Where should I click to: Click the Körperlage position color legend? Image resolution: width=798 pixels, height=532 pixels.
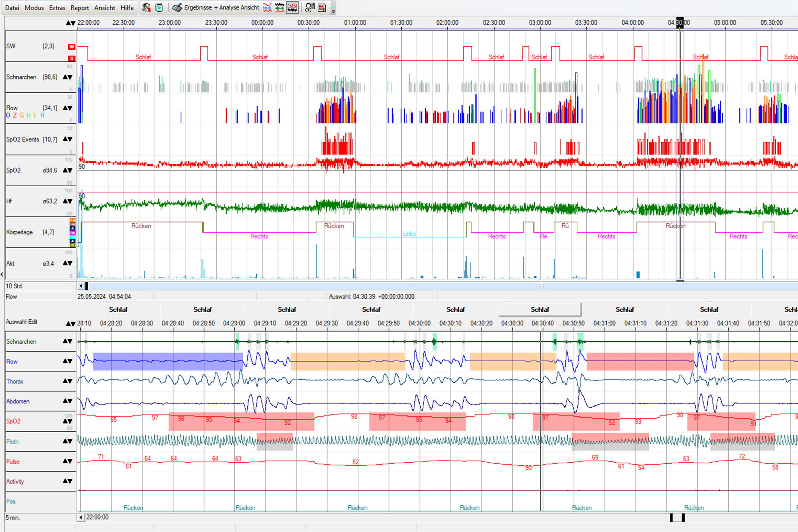coord(72,233)
